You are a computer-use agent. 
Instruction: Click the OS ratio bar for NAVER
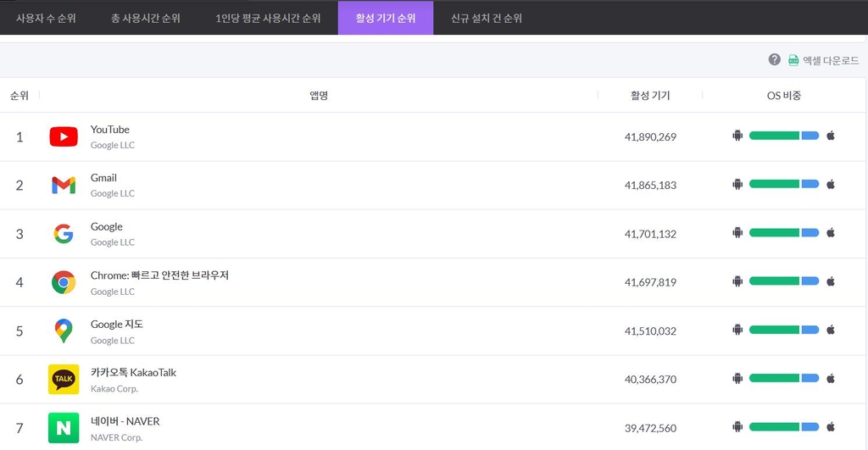click(784, 427)
